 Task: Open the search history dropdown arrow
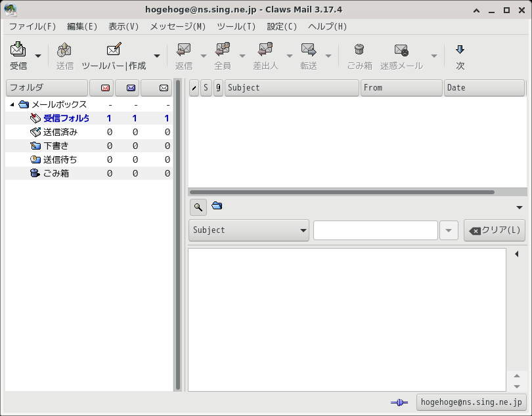pos(449,230)
